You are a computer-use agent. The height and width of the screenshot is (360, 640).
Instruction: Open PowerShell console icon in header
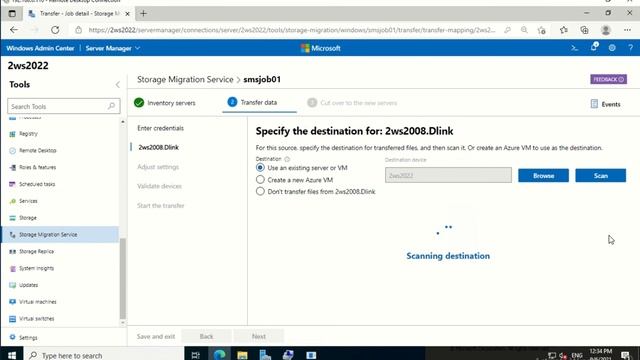click(574, 48)
